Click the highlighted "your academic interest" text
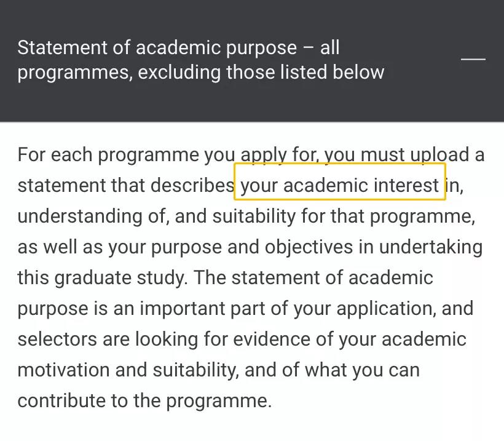The height and width of the screenshot is (441, 504). tap(339, 186)
